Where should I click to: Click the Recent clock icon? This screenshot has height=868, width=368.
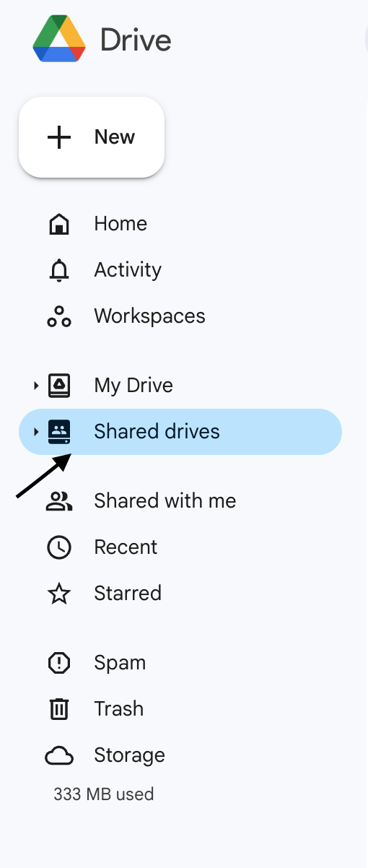(59, 547)
